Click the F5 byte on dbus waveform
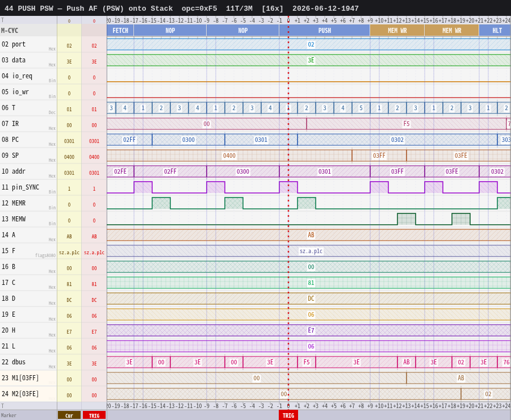This screenshot has width=511, height=420. tap(307, 362)
